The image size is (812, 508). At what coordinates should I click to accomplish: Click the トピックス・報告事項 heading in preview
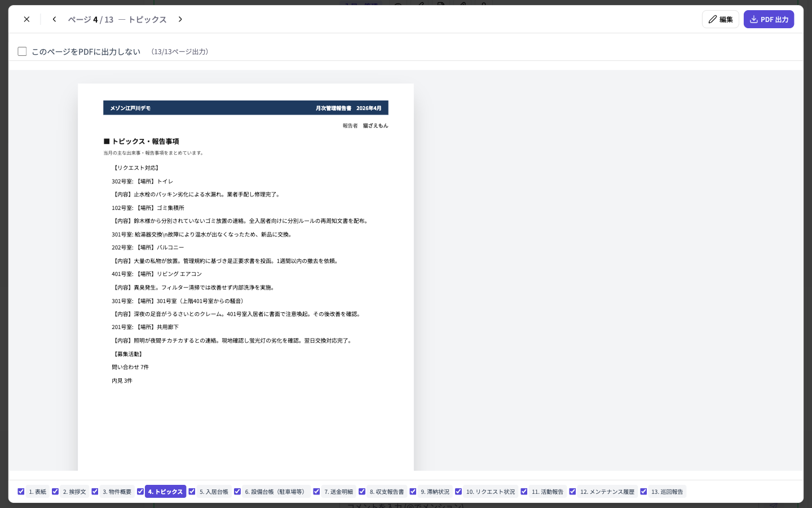pos(141,142)
